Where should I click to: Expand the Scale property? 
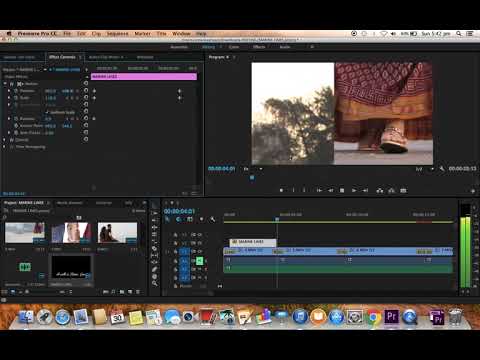click(x=9, y=98)
